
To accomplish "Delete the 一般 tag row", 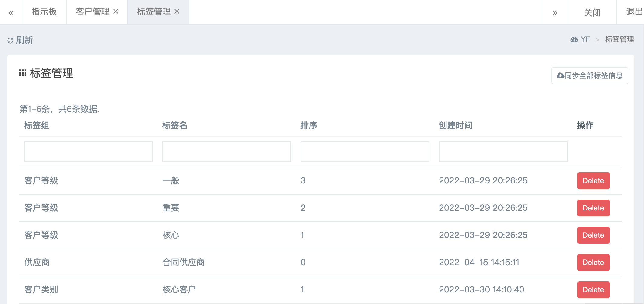I will (x=593, y=181).
